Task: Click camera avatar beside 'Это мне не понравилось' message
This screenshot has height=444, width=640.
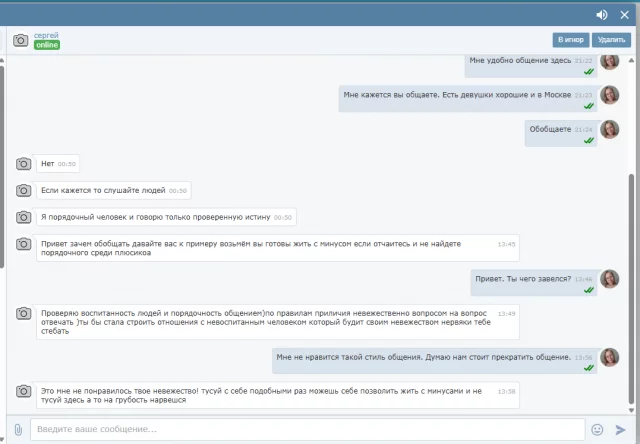Action: point(23,391)
